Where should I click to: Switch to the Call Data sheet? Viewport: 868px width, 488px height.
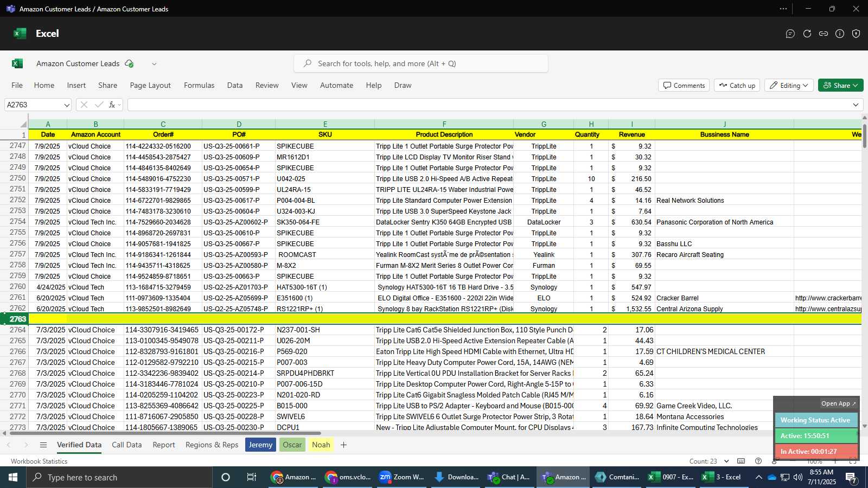point(126,445)
